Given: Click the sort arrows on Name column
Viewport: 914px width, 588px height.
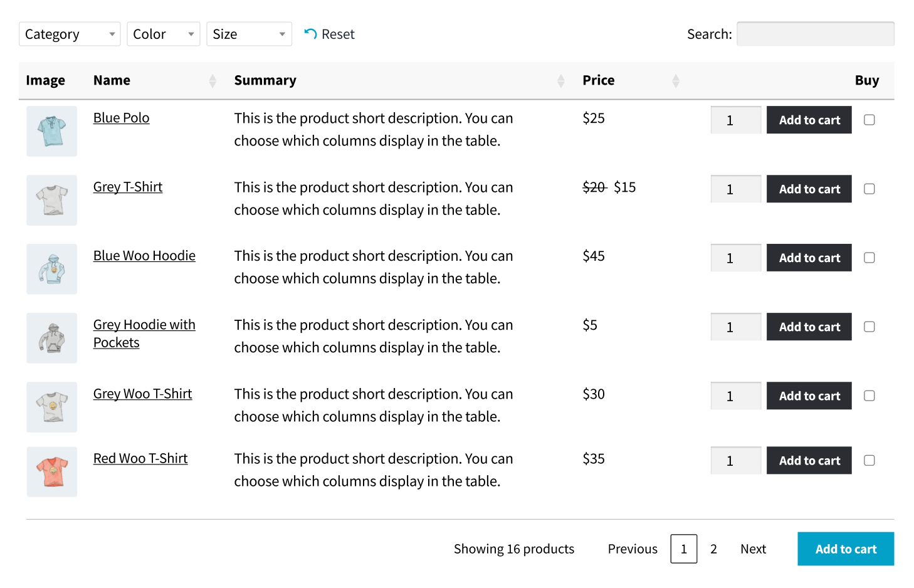Looking at the screenshot, I should click(x=213, y=80).
